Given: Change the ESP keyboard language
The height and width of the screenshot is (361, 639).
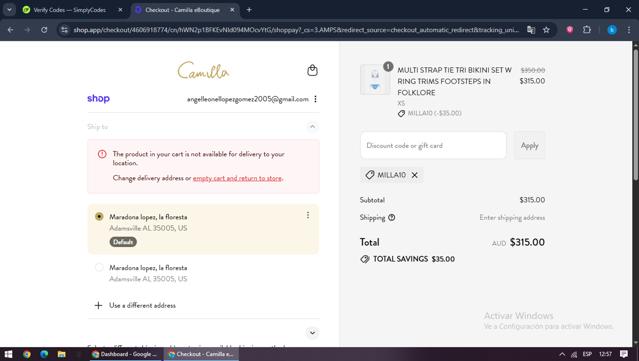Looking at the screenshot, I should point(587,354).
